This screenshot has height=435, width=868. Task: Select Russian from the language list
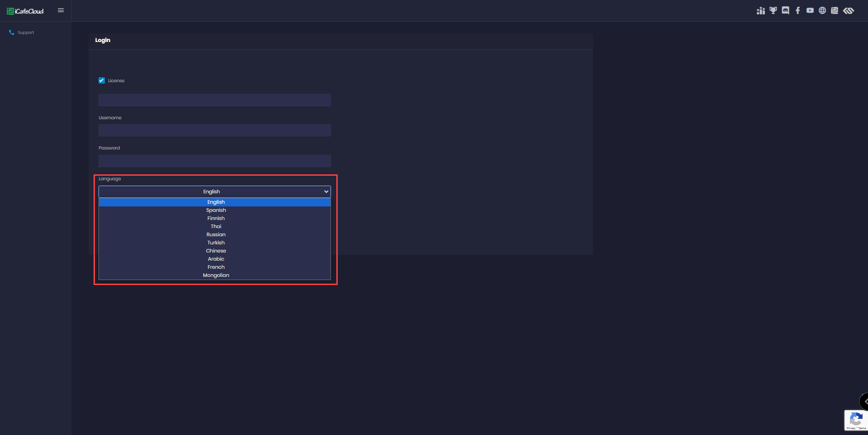pyautogui.click(x=215, y=235)
